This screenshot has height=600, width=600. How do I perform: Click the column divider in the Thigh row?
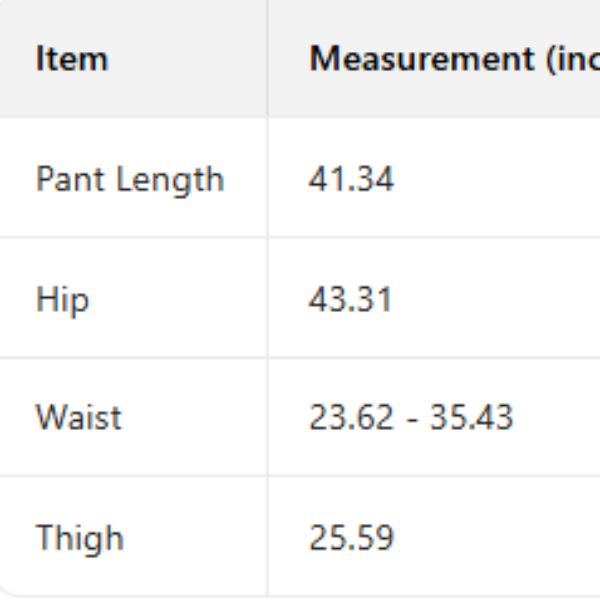(x=267, y=538)
